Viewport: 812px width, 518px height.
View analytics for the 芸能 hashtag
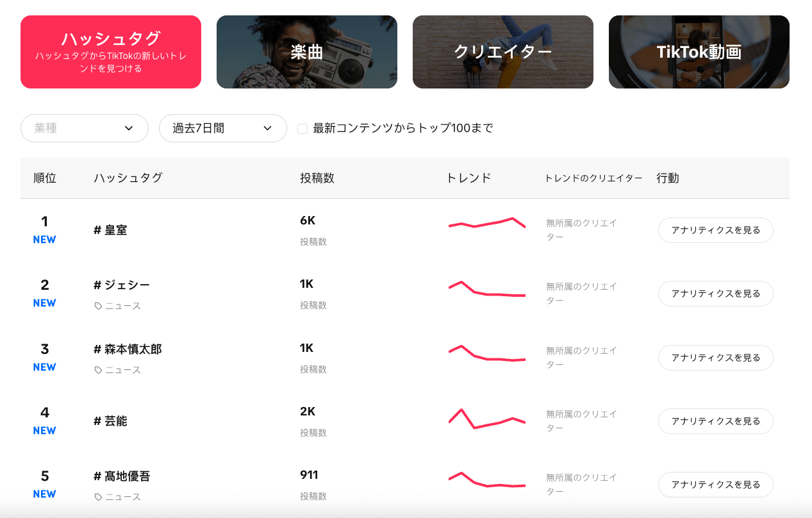point(716,421)
